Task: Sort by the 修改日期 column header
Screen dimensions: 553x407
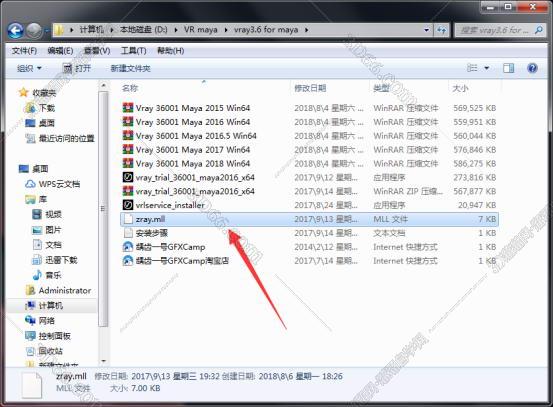Action: [x=310, y=88]
